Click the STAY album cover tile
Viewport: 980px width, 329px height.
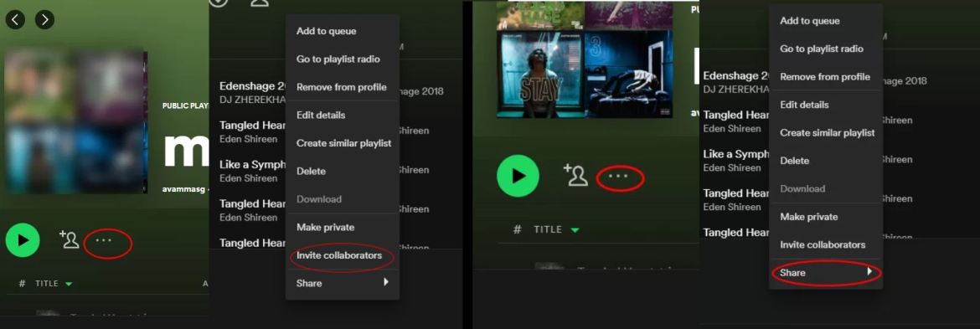tap(540, 74)
